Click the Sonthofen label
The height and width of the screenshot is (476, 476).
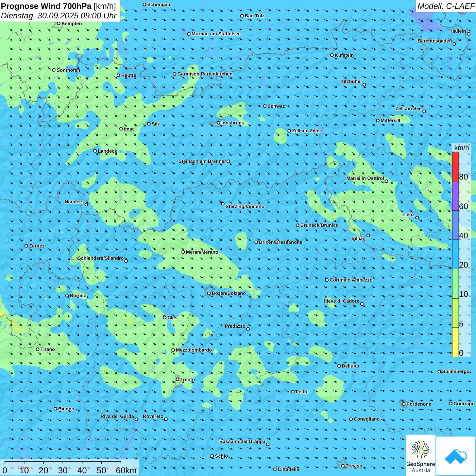point(68,70)
